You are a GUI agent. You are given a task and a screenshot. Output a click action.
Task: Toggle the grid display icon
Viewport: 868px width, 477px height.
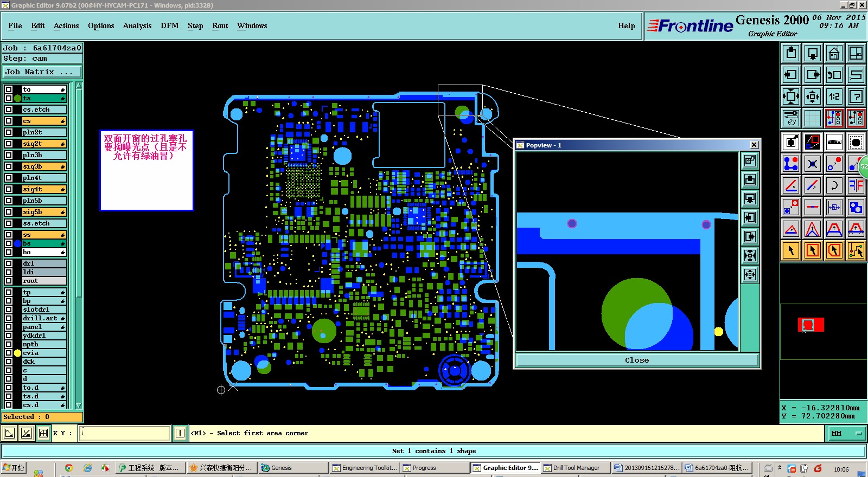click(813, 118)
